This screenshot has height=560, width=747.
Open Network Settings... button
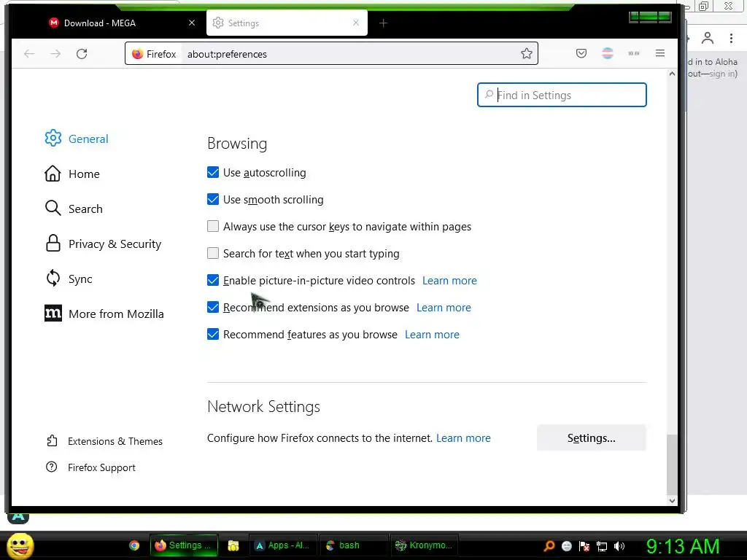[x=591, y=437]
